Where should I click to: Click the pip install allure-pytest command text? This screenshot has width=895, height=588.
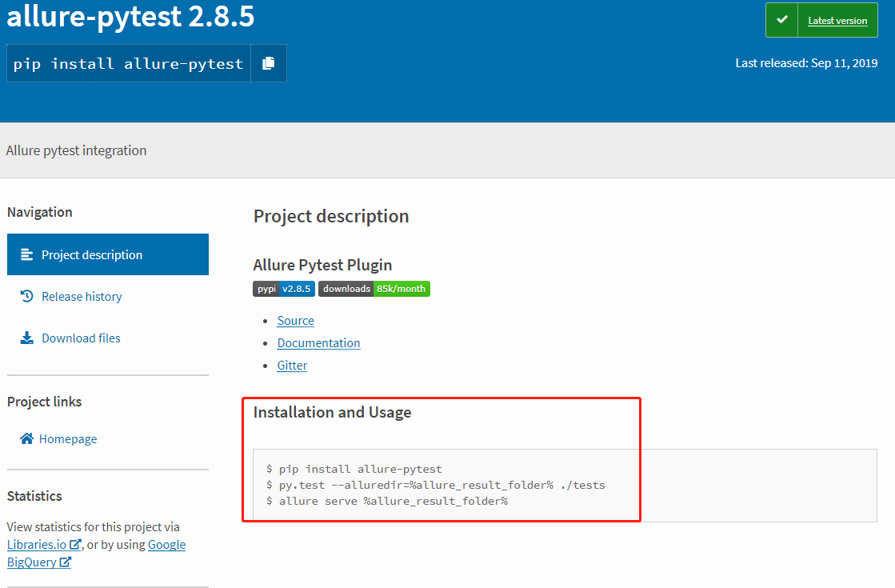coord(129,63)
